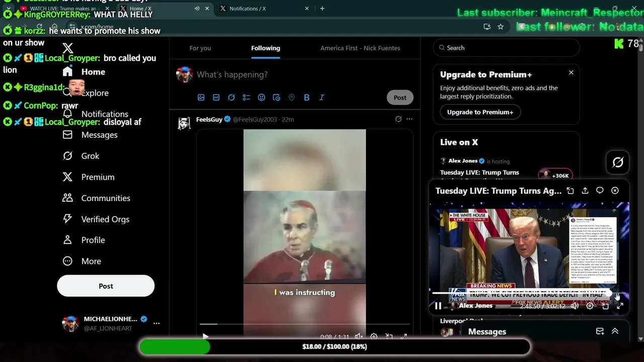
Task: Open FeelsGuy avatar thumbnail
Action: (x=184, y=123)
